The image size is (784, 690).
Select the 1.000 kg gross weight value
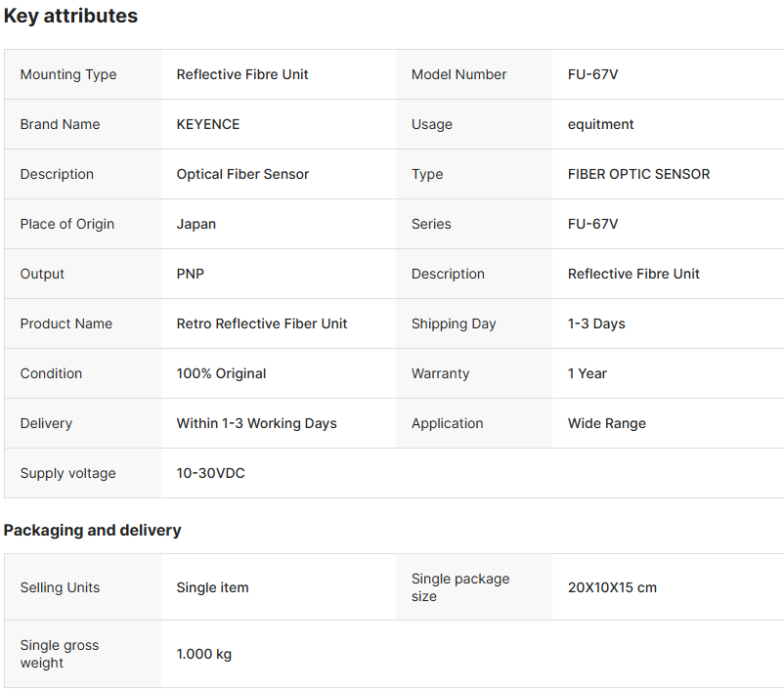pos(203,654)
